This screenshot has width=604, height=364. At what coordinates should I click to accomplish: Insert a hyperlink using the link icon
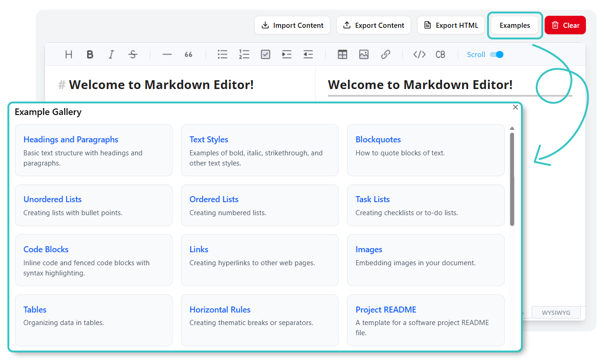[x=386, y=54]
